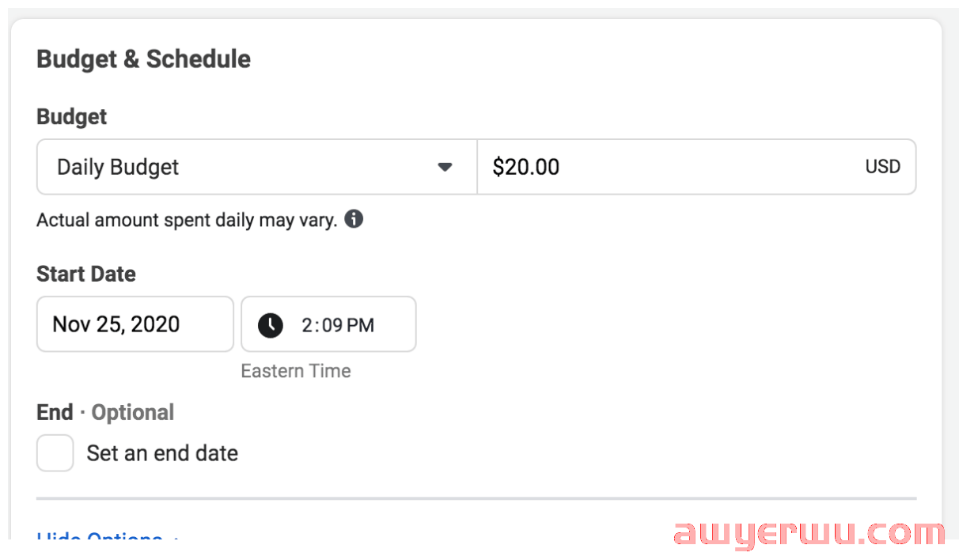The image size is (959, 560).
Task: Select the hour value 2 in start time
Action: 308,325
